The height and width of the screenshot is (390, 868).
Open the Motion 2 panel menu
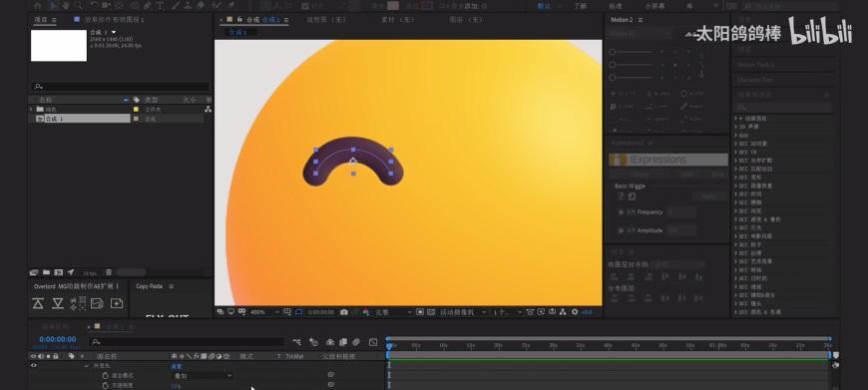click(x=641, y=20)
